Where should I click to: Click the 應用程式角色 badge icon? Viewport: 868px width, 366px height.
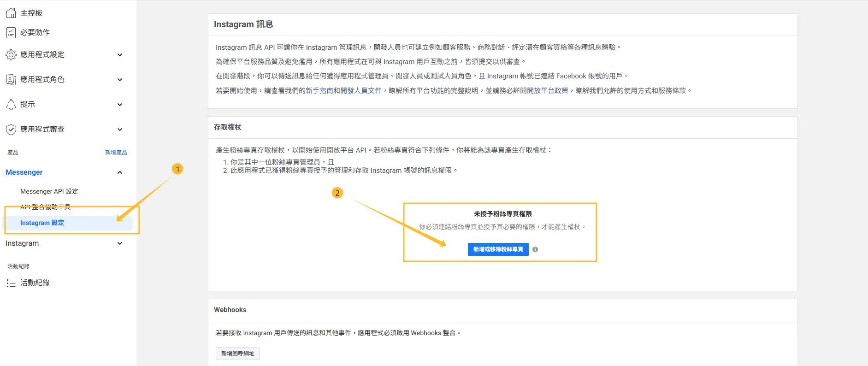coord(11,80)
